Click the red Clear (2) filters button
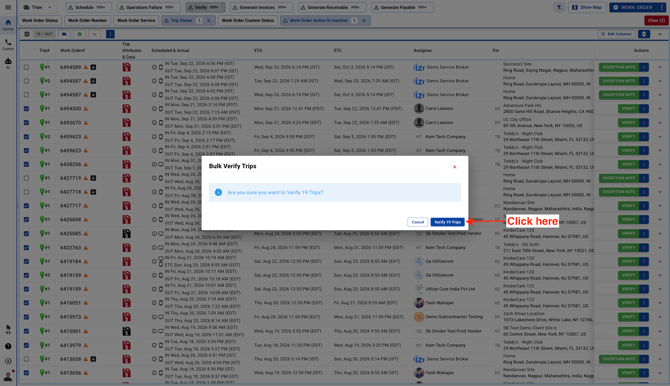Viewport: 670px width, 386px height. coord(656,21)
